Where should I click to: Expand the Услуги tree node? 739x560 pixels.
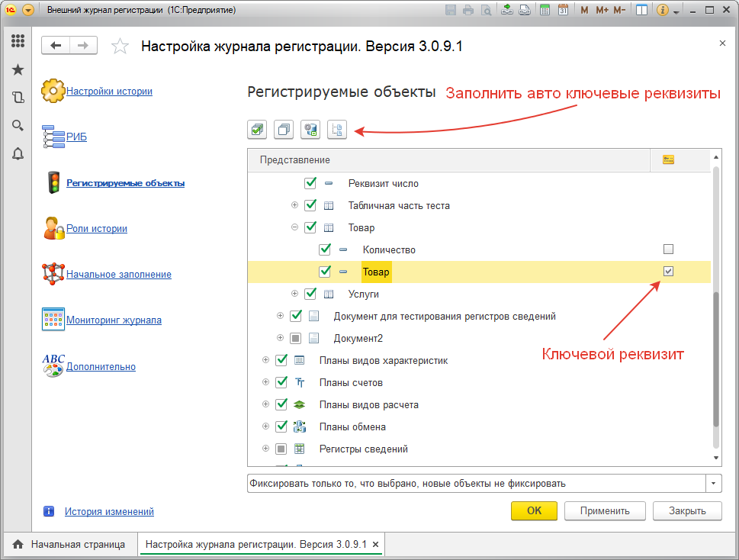[295, 294]
